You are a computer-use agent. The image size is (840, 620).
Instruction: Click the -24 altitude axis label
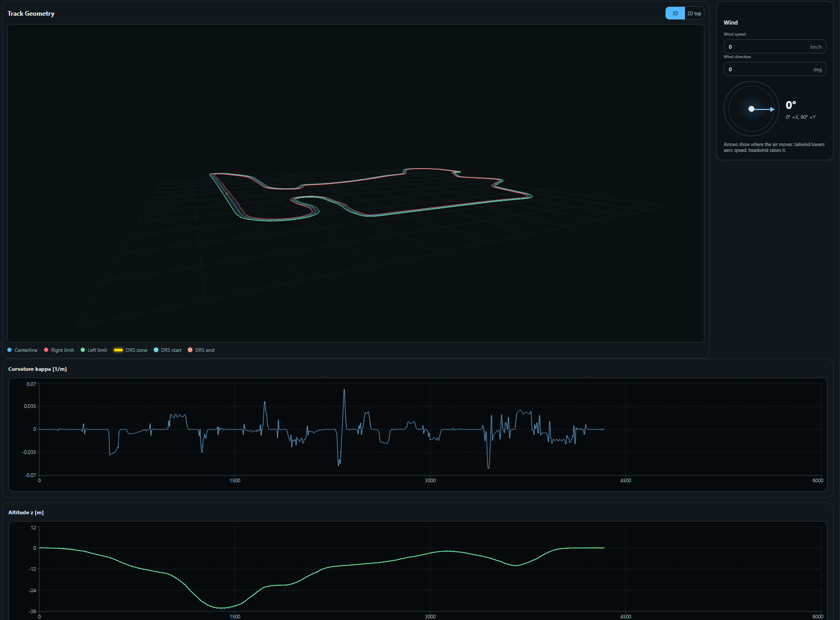[32, 591]
